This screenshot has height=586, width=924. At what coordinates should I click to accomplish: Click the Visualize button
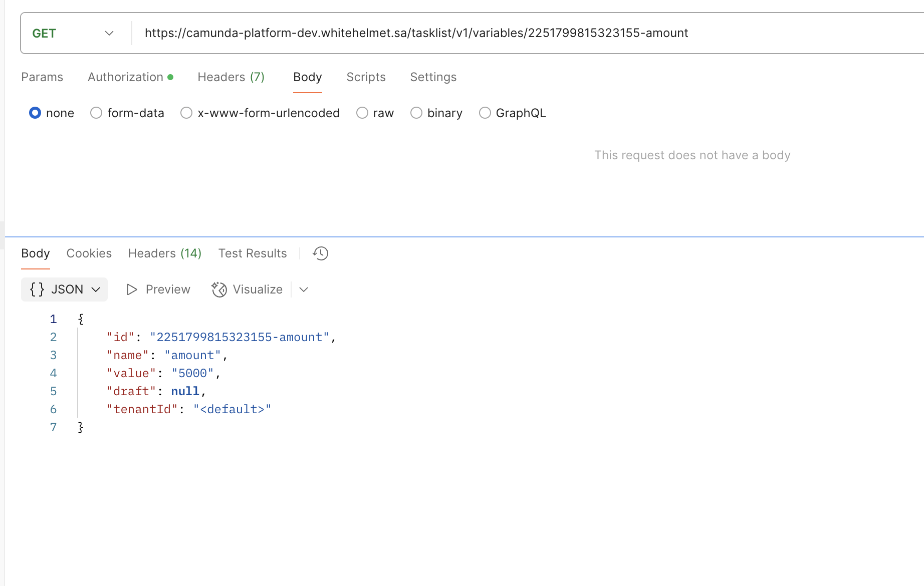click(x=247, y=289)
